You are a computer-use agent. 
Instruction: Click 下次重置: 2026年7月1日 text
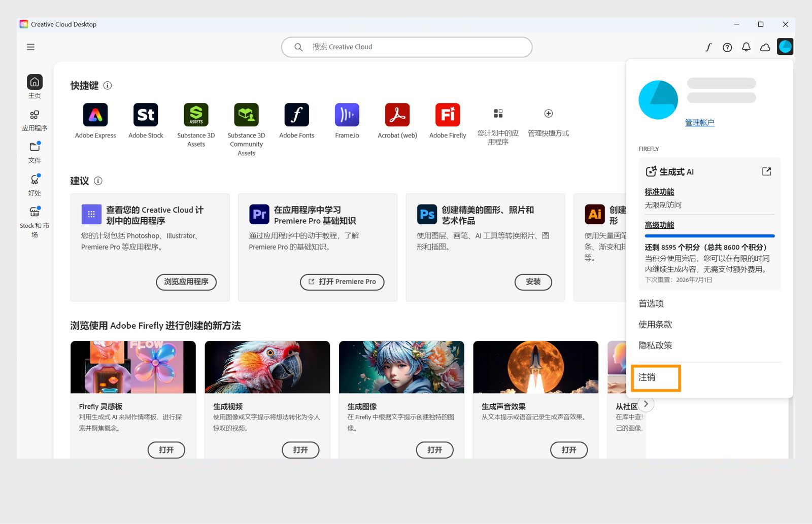(679, 280)
